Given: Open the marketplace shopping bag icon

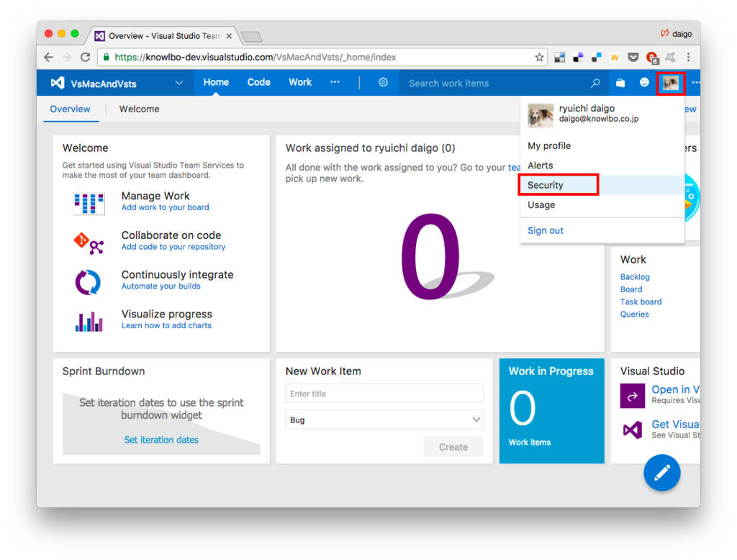Looking at the screenshot, I should pos(620,83).
